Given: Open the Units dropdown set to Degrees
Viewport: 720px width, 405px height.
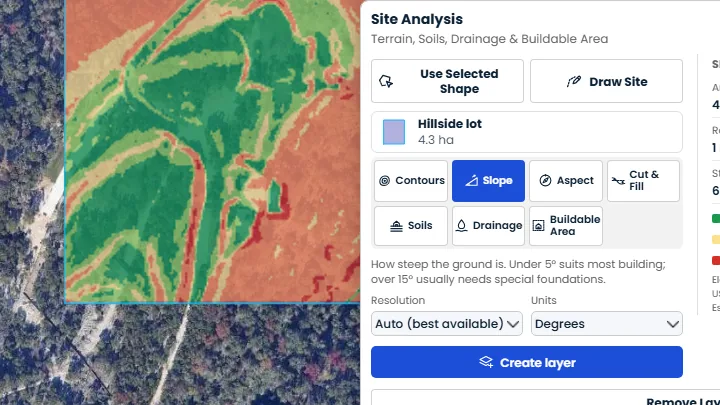Looking at the screenshot, I should (x=607, y=324).
